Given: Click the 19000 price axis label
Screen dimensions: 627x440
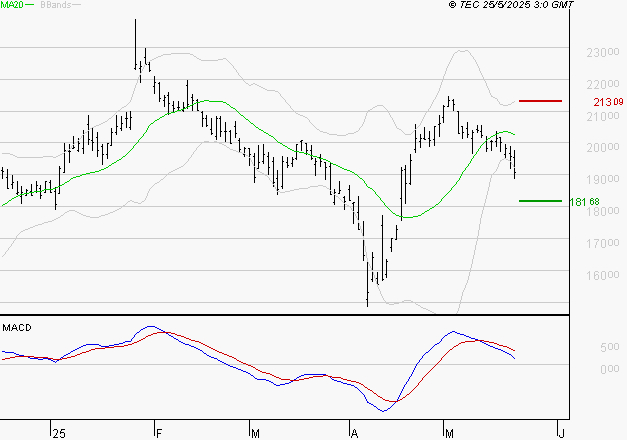Looking at the screenshot, I should click(603, 179).
